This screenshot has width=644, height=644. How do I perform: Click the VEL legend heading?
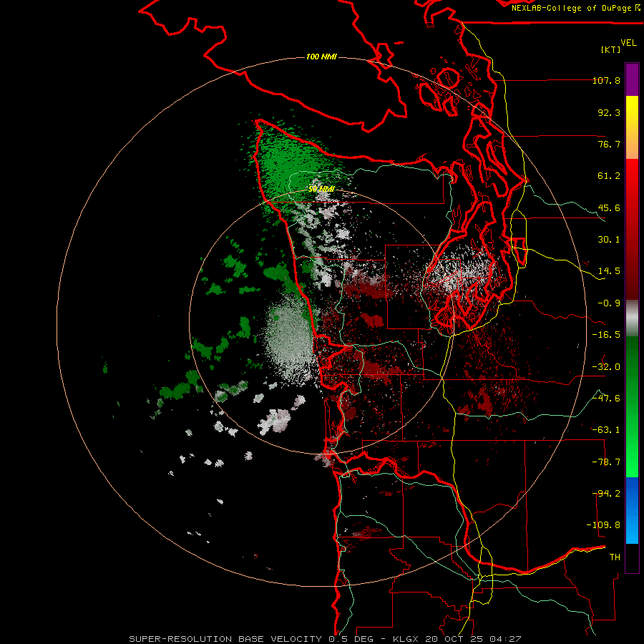(x=628, y=43)
